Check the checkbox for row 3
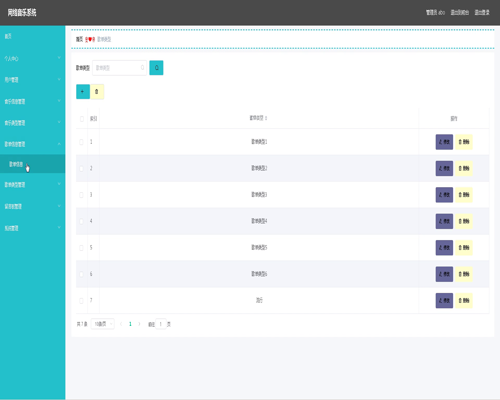This screenshot has height=400, width=500. pyautogui.click(x=81, y=195)
